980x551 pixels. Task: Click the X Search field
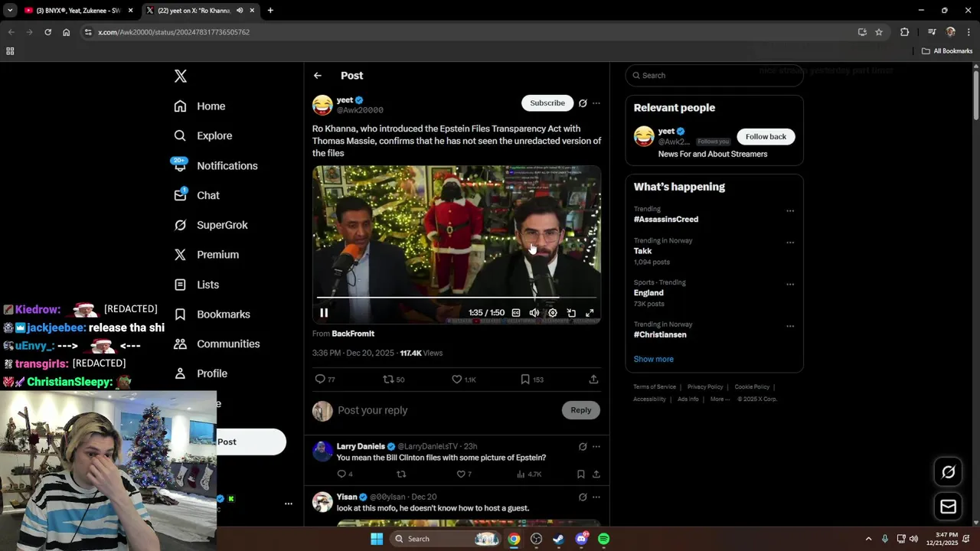(714, 76)
